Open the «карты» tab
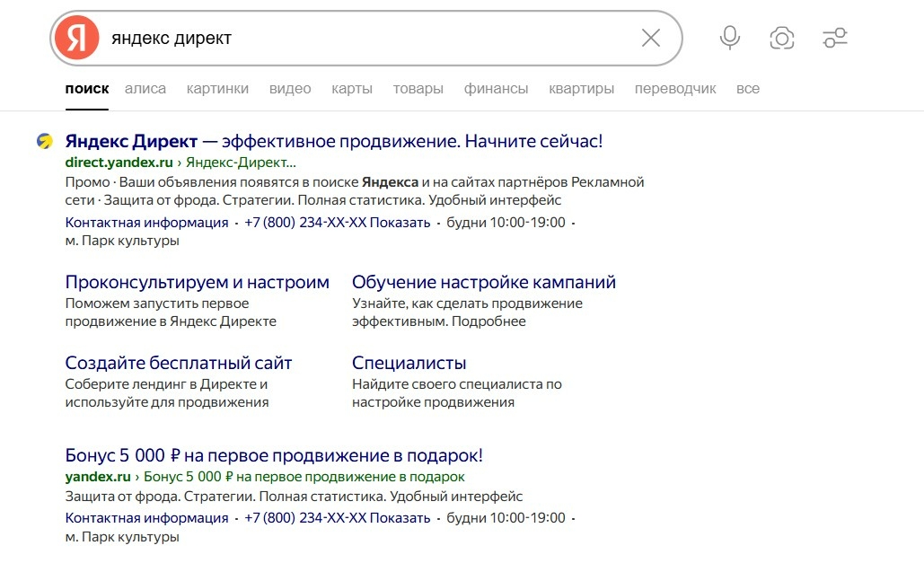The image size is (924, 572). click(352, 89)
